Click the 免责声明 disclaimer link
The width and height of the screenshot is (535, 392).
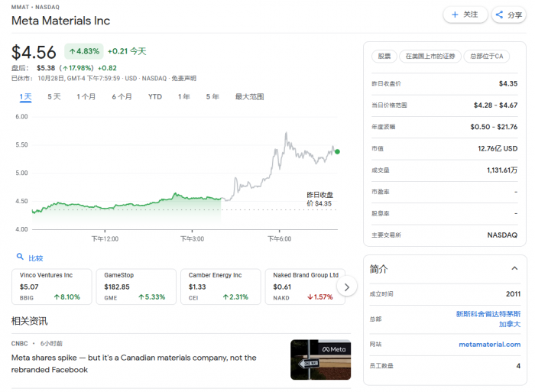click(x=183, y=78)
